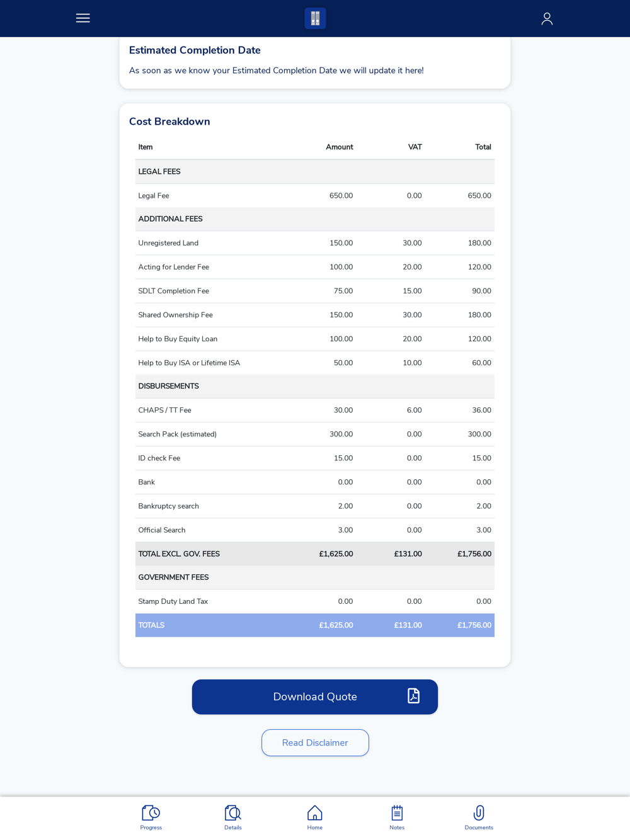
Task: Click Bankruptcy search amount 2.00
Action: point(345,506)
